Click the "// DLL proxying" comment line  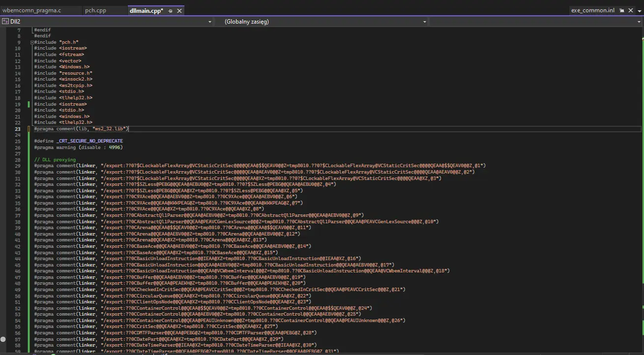[55, 160]
